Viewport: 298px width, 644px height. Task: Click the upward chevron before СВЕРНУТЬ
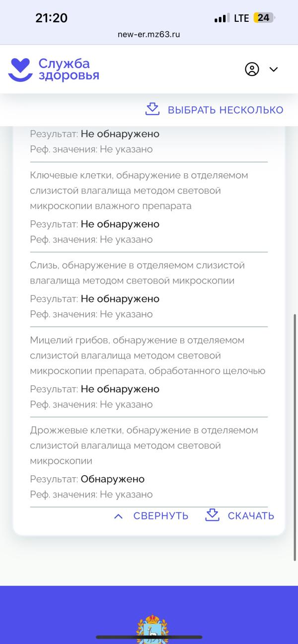pos(118,516)
